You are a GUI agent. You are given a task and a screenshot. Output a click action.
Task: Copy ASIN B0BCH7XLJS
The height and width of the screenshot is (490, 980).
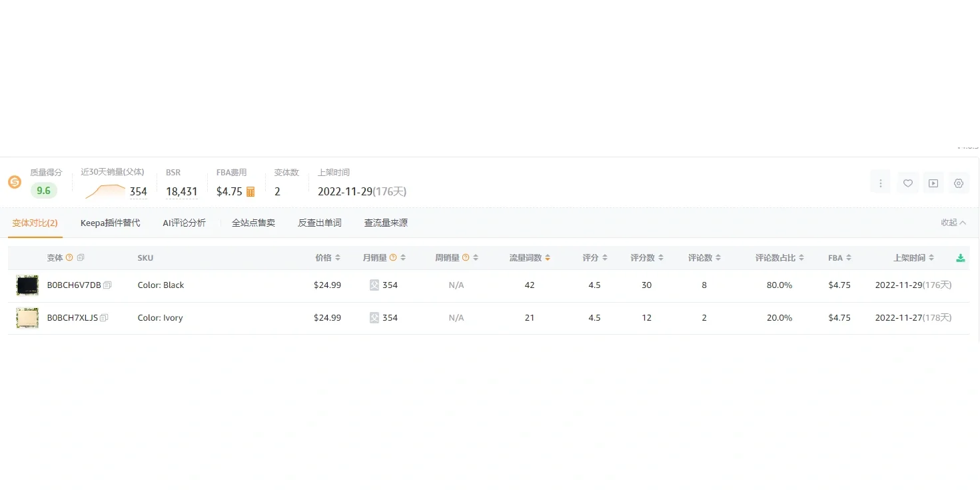tap(104, 318)
